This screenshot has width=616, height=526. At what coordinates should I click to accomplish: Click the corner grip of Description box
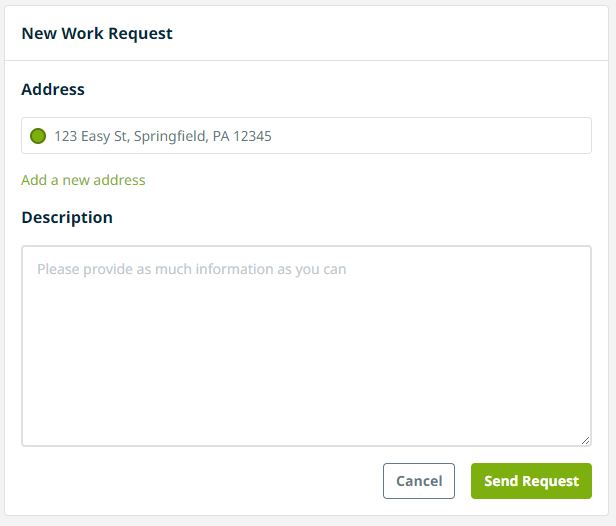pyautogui.click(x=585, y=440)
